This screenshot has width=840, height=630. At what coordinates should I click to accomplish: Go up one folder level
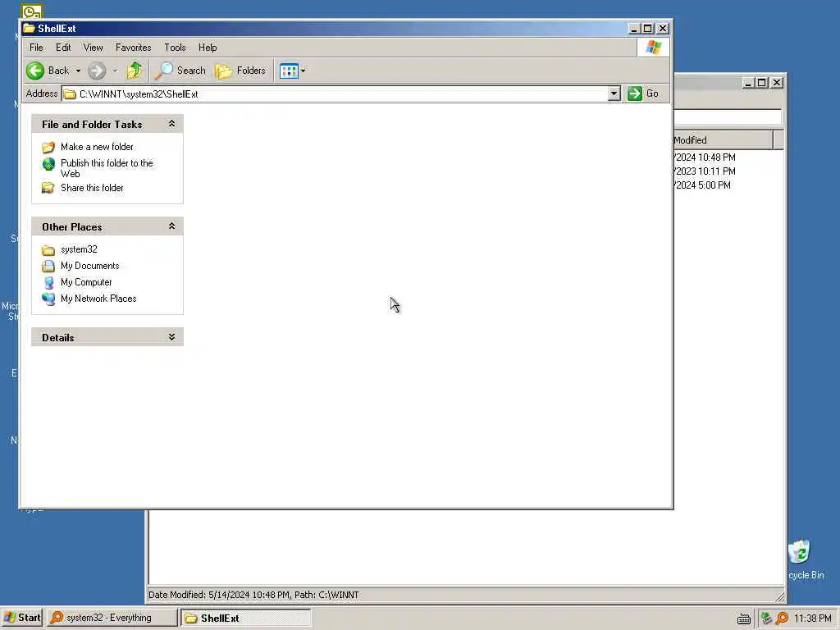point(134,71)
